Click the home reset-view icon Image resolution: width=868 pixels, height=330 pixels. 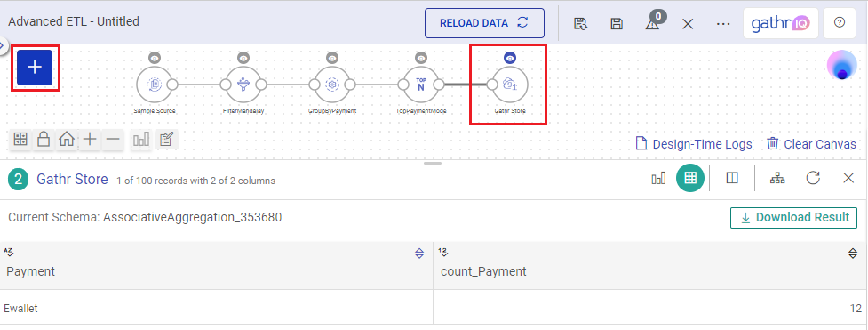(x=67, y=140)
